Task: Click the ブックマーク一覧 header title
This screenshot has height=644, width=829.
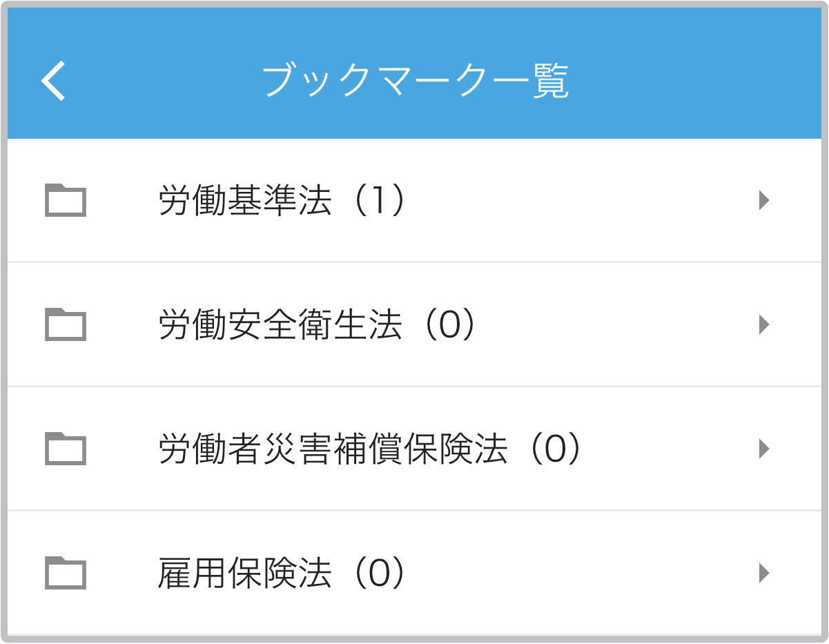Action: click(x=415, y=81)
